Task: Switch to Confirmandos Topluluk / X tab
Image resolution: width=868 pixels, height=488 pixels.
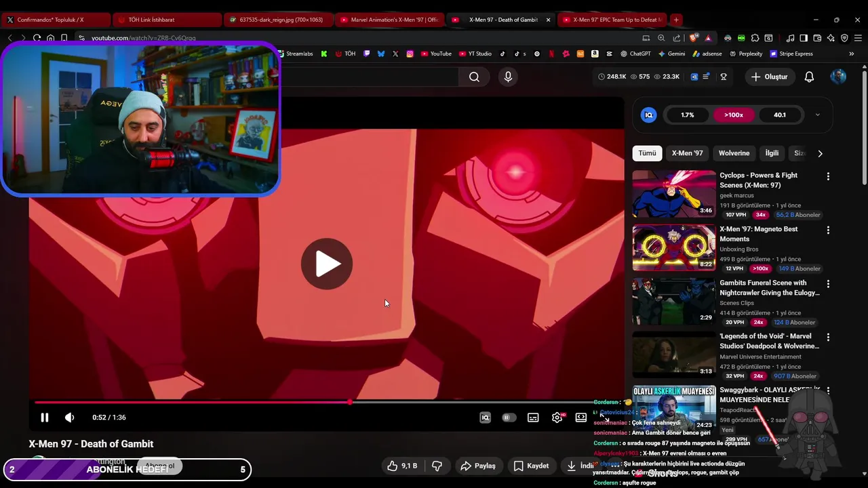Action: click(x=56, y=20)
